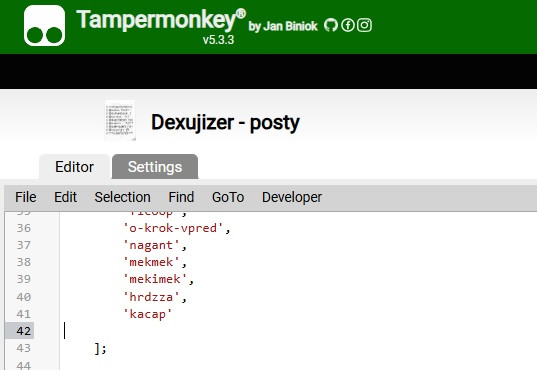Click the Dexujizer script thumbnail icon
The height and width of the screenshot is (370, 537).
[x=120, y=121]
